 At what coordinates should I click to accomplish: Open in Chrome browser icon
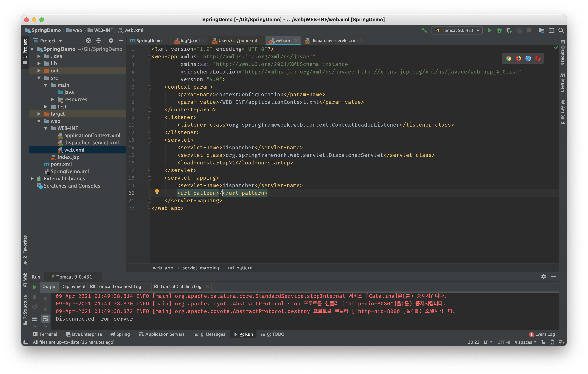pos(508,58)
